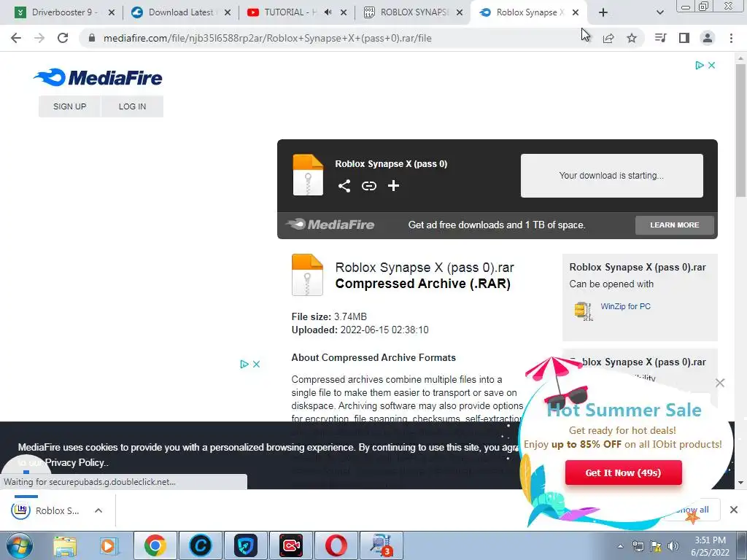Expand the Roblox S... download item menu
747x560 pixels.
98,510
